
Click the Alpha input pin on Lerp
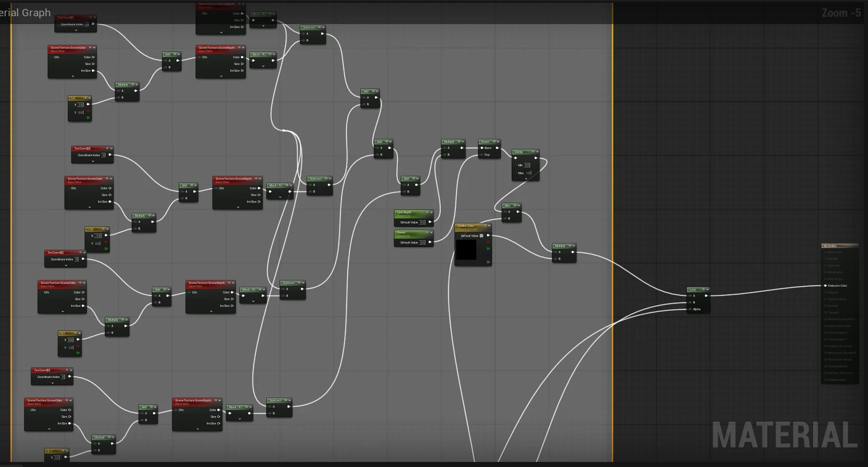coord(690,309)
